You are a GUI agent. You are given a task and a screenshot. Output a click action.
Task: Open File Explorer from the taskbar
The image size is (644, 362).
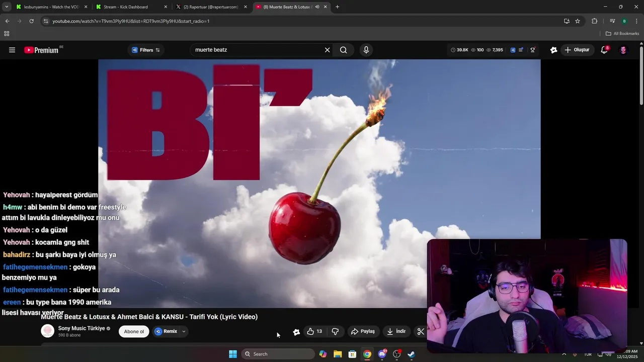click(338, 354)
